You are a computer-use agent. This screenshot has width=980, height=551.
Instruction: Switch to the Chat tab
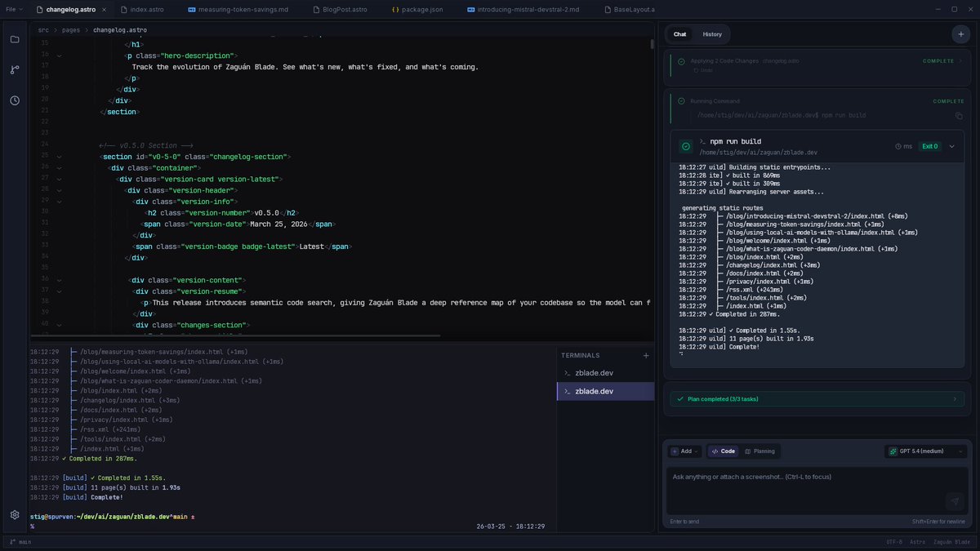pos(679,34)
